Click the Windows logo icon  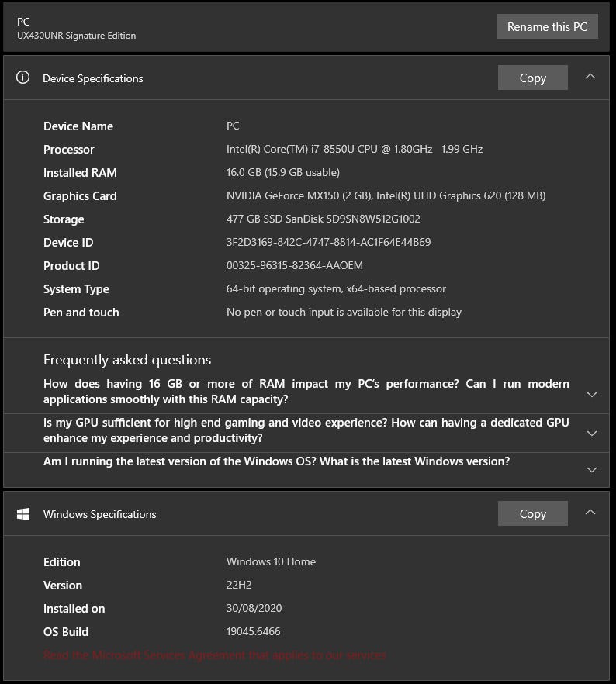click(x=23, y=514)
